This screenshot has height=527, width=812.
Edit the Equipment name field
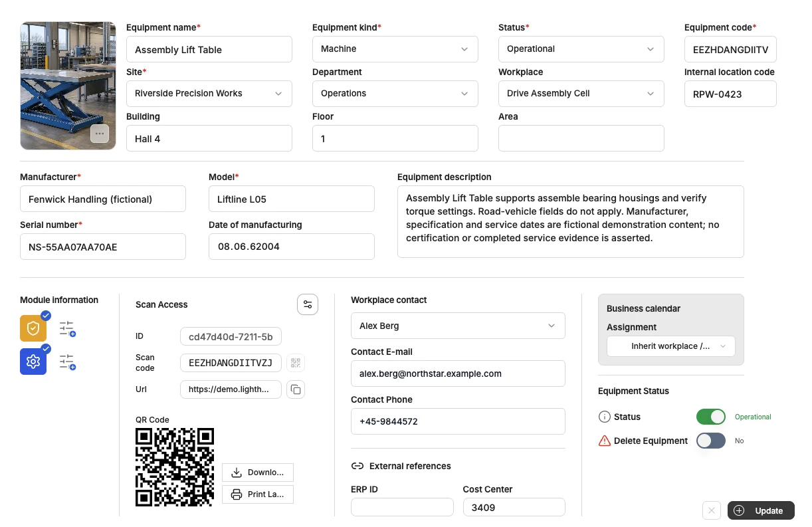209,50
